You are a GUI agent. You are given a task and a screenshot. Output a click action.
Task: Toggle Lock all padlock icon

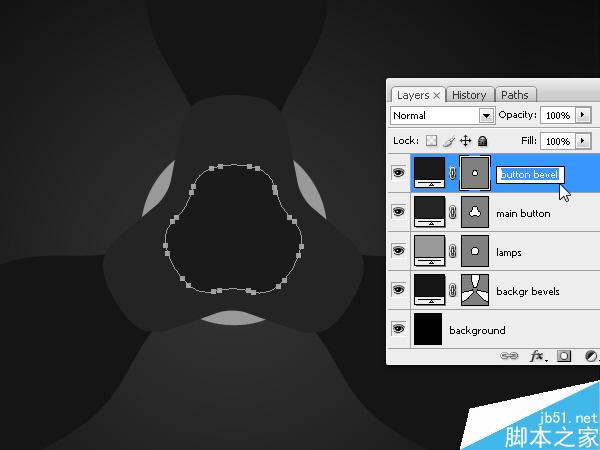pos(483,141)
